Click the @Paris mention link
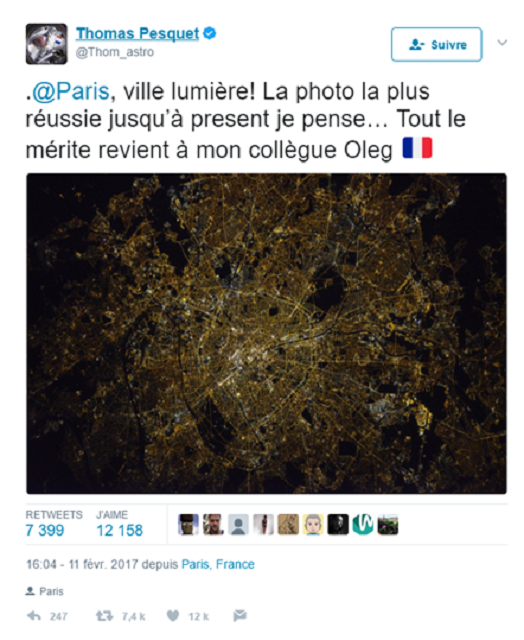This screenshot has height=640, width=524. point(70,91)
